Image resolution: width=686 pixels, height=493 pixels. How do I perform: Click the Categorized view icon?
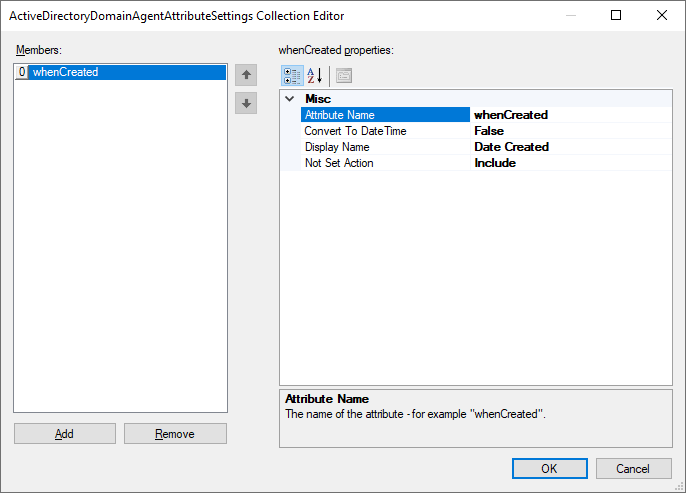pos(292,76)
